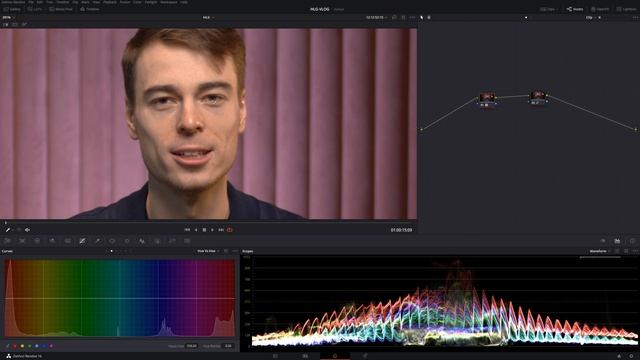Screen dimensions: 640x360
Task: Stop playback
Action: (204, 230)
